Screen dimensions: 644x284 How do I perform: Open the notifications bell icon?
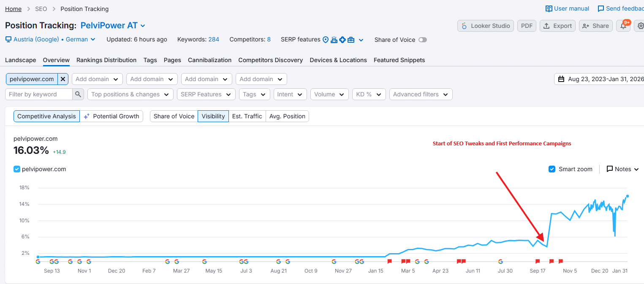click(623, 26)
